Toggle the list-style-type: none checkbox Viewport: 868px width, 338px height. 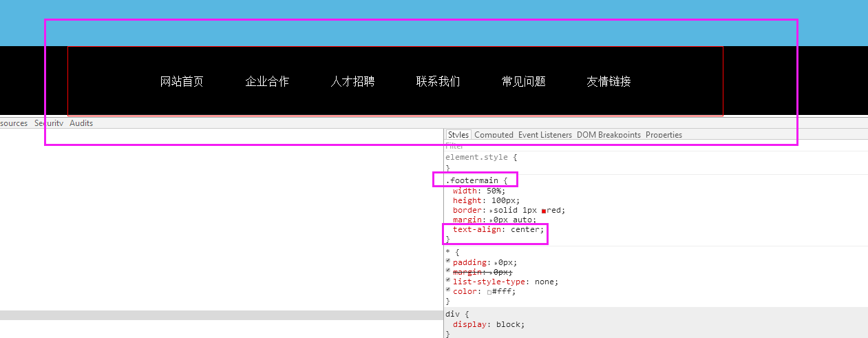448,280
